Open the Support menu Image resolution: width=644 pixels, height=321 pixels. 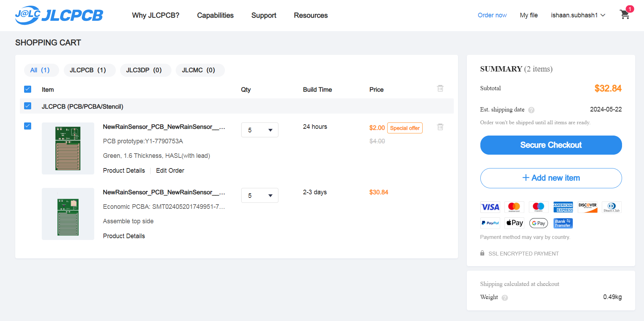[264, 15]
